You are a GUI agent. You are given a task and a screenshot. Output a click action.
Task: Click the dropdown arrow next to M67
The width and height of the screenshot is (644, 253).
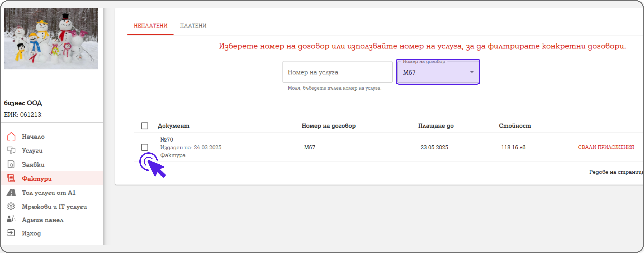[472, 72]
